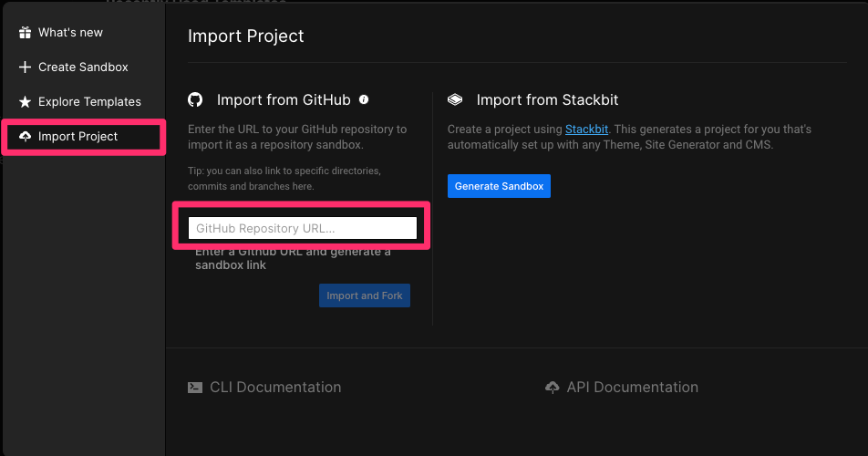The width and height of the screenshot is (868, 456).
Task: Open the Stackbit hyperlink
Action: 586,129
